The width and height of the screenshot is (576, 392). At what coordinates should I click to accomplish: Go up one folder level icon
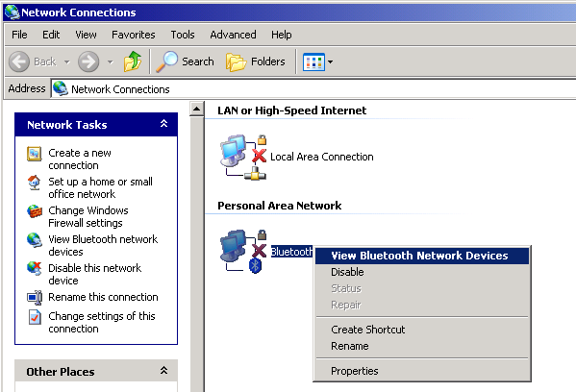point(133,61)
